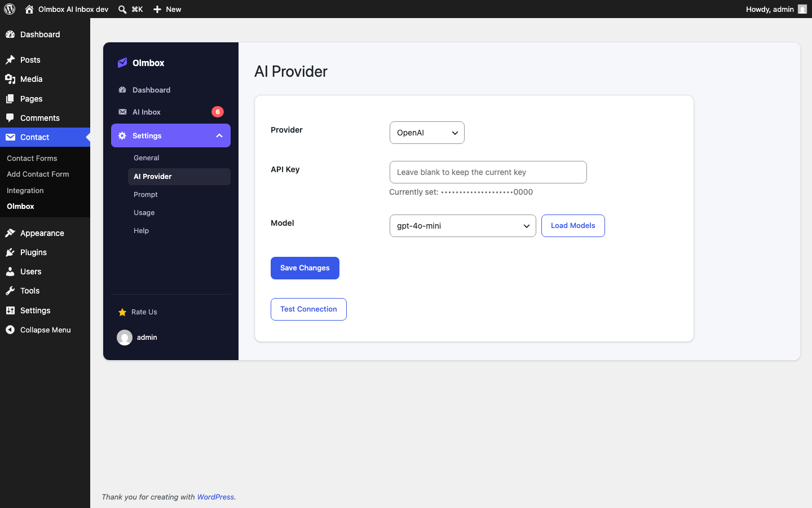This screenshot has height=508, width=812.
Task: Click the API Key field label
Action: point(285,169)
